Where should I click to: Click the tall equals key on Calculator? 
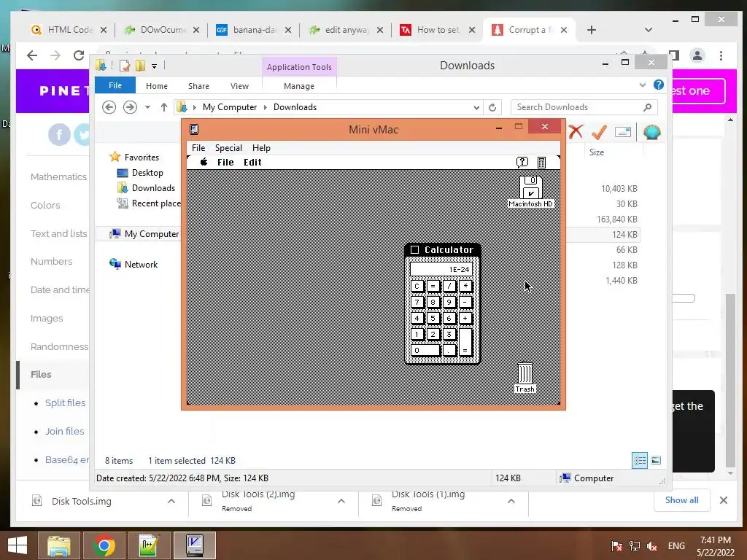click(465, 343)
